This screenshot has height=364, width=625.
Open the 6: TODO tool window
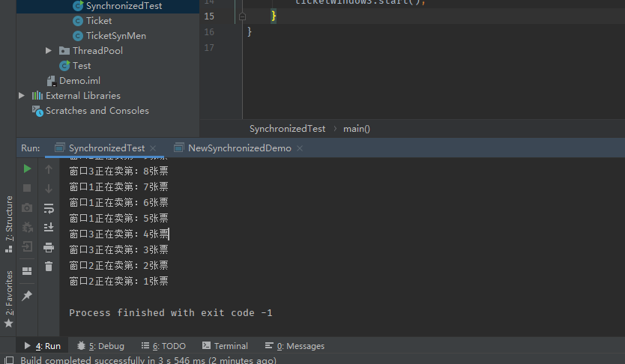coord(163,346)
